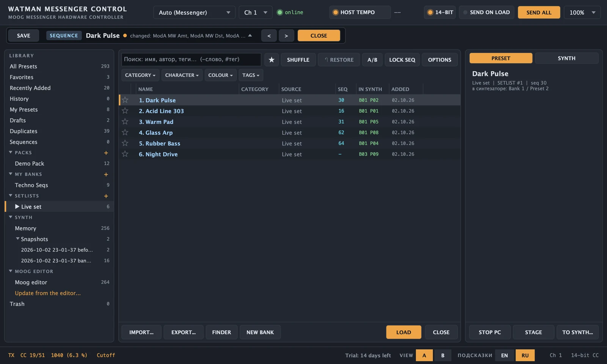Open the Colour filter dropdown
607x364 pixels.
click(x=220, y=75)
